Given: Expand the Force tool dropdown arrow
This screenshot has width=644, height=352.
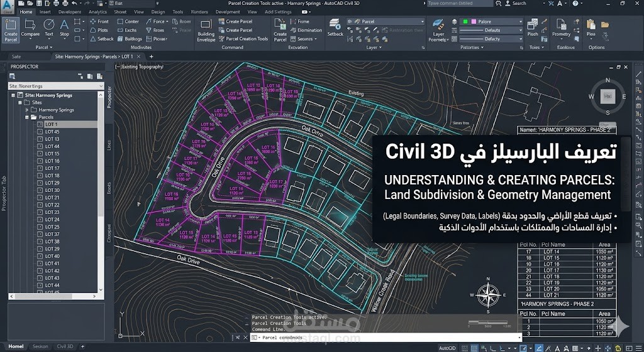Looking at the screenshot, I should coord(167,21).
